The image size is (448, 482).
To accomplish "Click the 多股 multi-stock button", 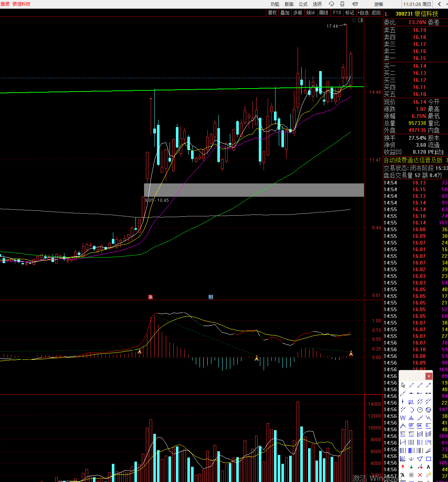I will (298, 13).
